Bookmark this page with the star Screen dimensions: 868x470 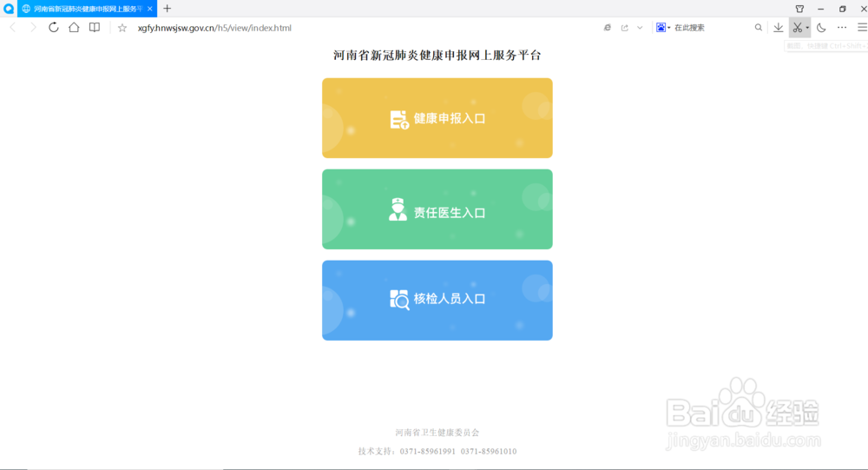pyautogui.click(x=122, y=28)
